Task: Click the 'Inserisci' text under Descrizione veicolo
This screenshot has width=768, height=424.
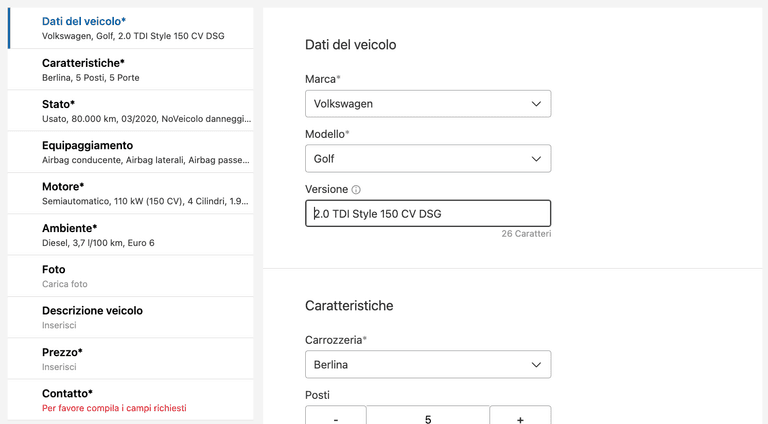Action: pyautogui.click(x=59, y=325)
